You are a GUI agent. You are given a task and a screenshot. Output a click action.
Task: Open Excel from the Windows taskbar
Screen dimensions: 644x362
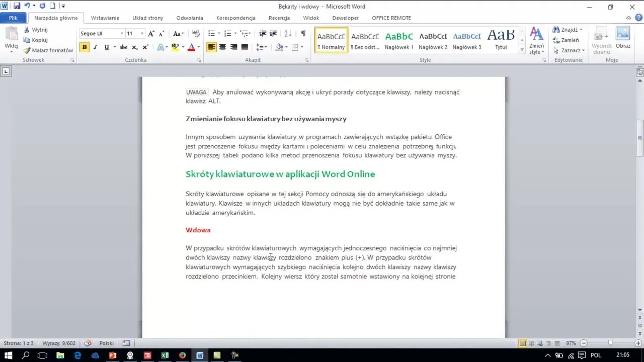(x=165, y=355)
